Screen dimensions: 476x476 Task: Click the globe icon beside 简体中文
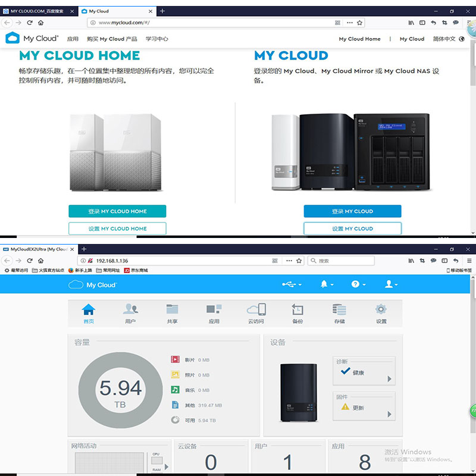click(462, 39)
